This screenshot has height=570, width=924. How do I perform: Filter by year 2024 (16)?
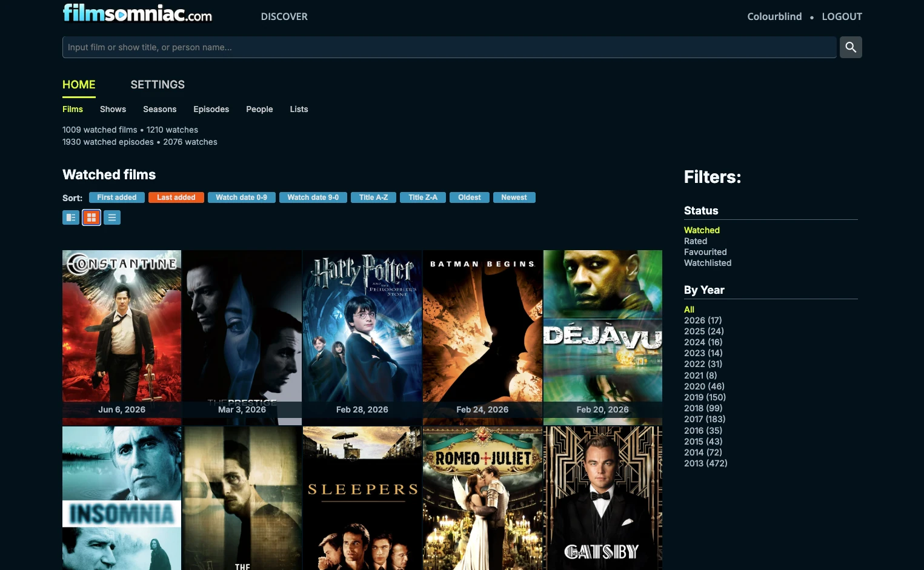click(x=703, y=342)
